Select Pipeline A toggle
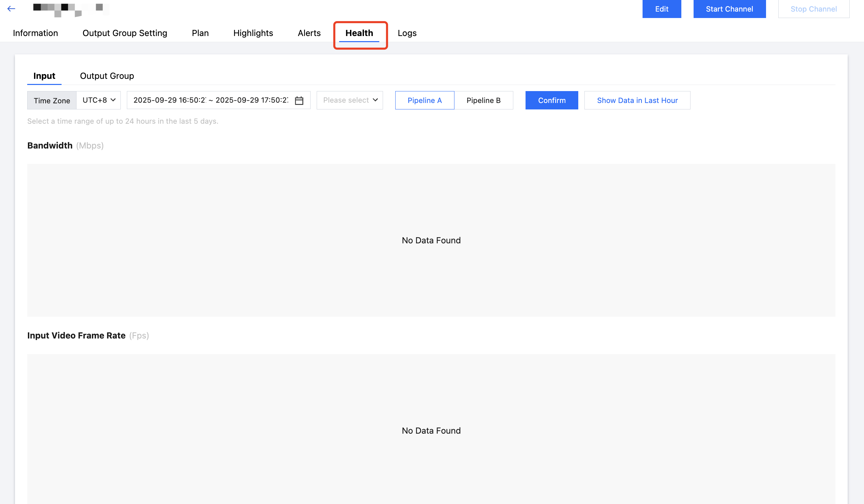864x504 pixels. pyautogui.click(x=425, y=100)
